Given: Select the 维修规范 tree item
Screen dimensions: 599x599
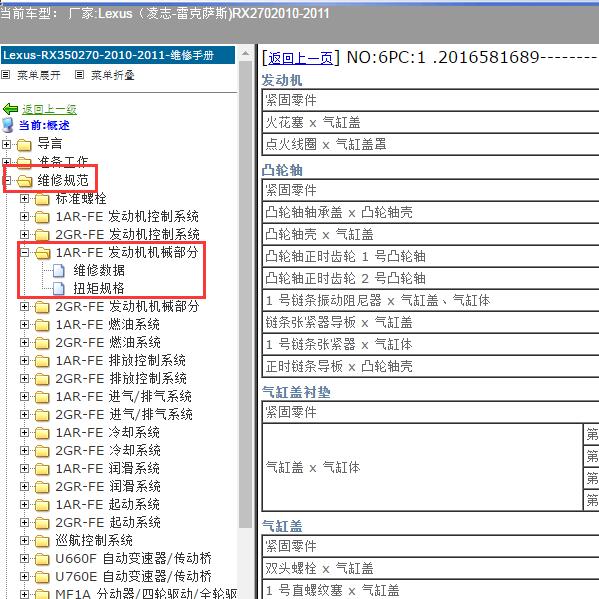Looking at the screenshot, I should coord(63,181).
